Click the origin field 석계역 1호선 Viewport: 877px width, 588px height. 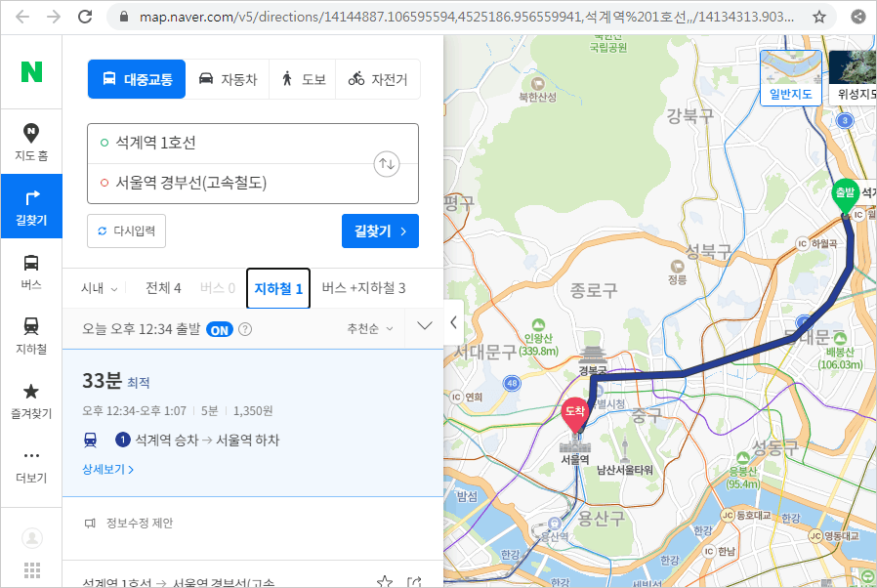coord(253,144)
